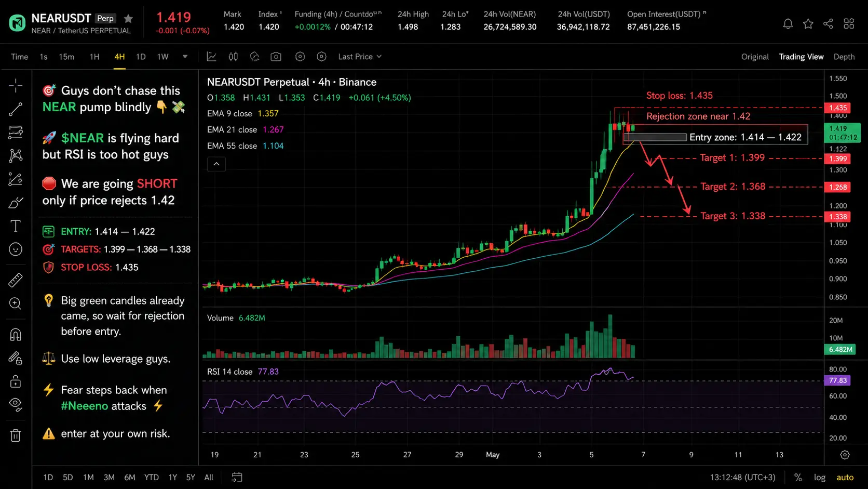Open the go to date calendar
868x489 pixels.
point(237,477)
